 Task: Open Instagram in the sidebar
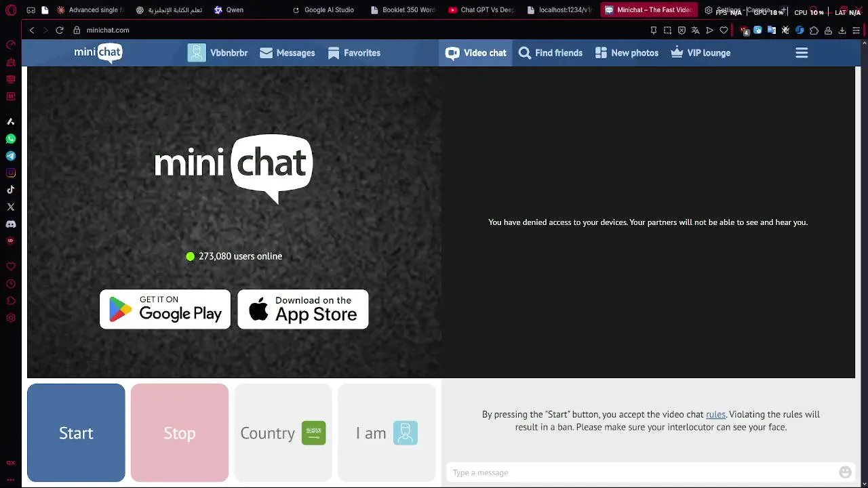point(10,173)
